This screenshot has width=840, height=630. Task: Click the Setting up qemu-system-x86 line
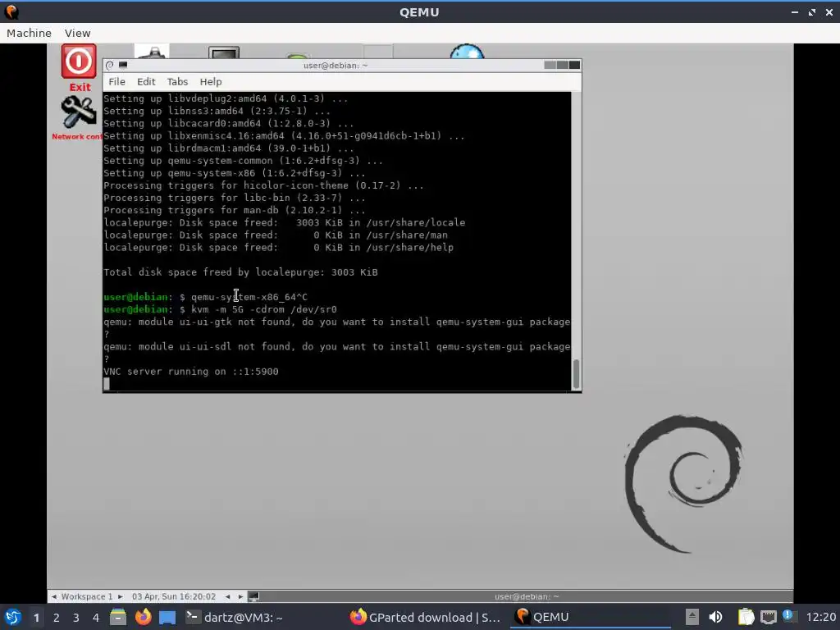pyautogui.click(x=234, y=173)
